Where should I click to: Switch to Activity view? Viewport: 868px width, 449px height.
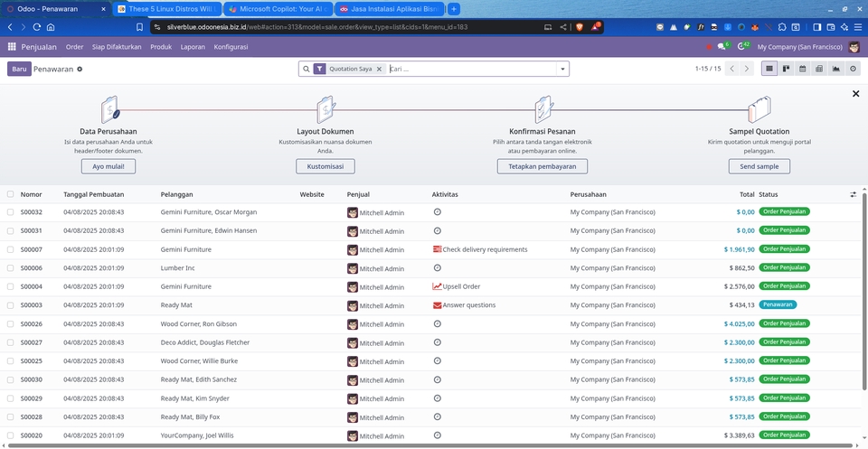(x=853, y=69)
